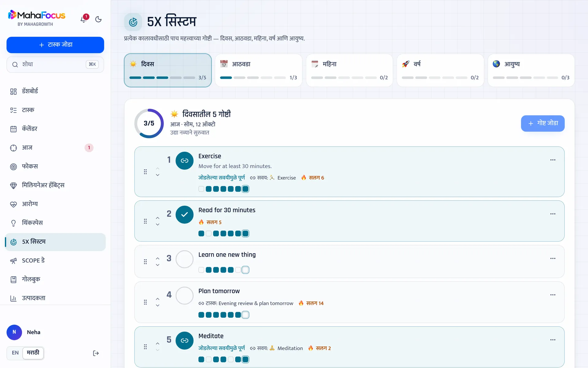Select the आयुष्य tab
Image resolution: width=588 pixels, height=368 pixels.
531,70
